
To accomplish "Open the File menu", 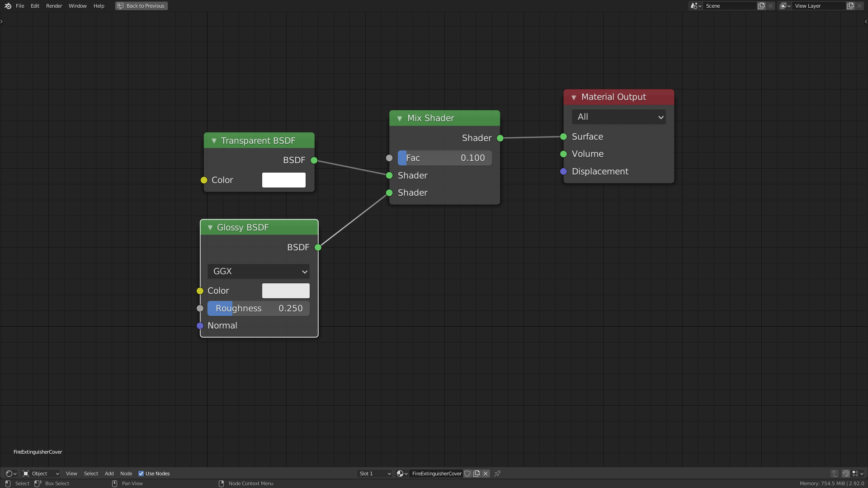I will 20,6.
